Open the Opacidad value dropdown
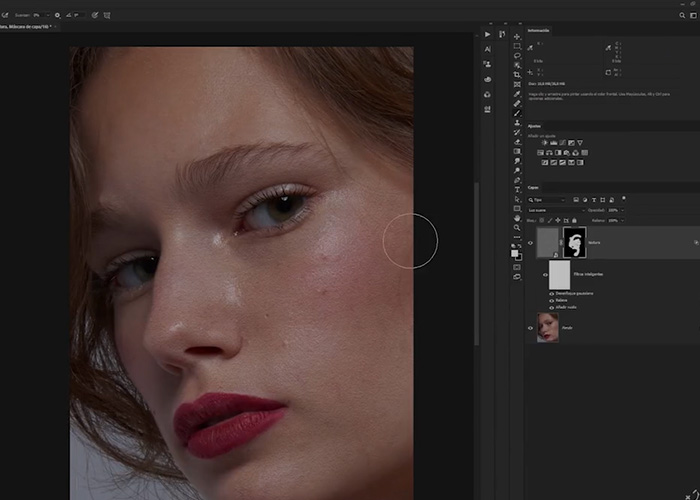 point(615,210)
